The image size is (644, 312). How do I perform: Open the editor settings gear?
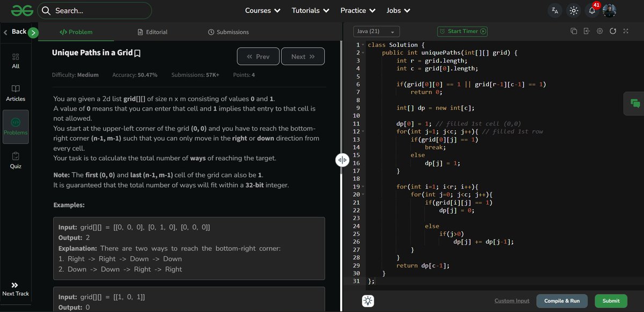click(599, 32)
